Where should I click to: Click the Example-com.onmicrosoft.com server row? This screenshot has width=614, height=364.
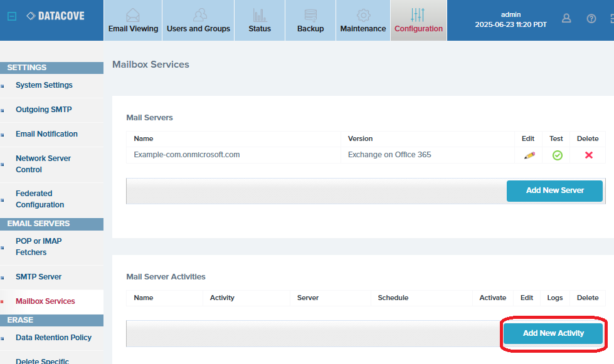(187, 155)
